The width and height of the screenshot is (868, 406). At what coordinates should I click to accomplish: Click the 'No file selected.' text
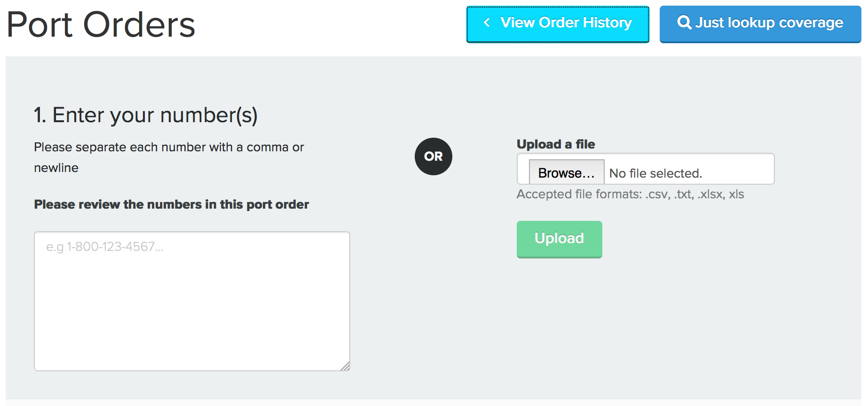(x=655, y=173)
